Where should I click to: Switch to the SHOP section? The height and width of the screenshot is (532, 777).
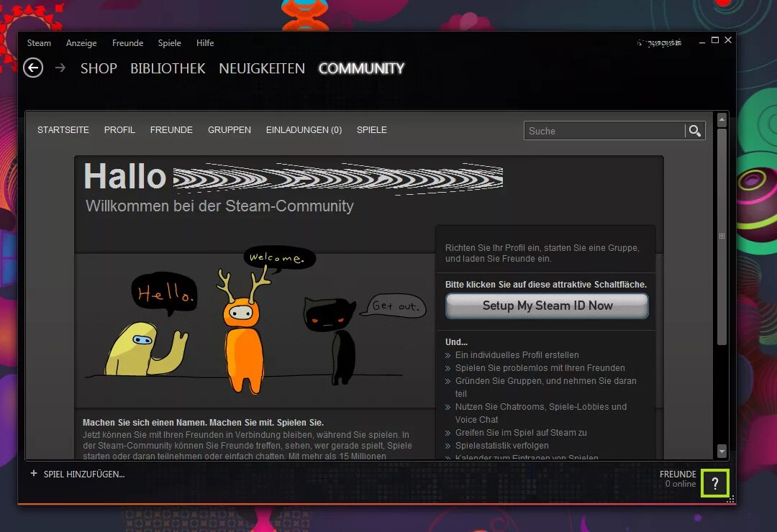coord(99,68)
